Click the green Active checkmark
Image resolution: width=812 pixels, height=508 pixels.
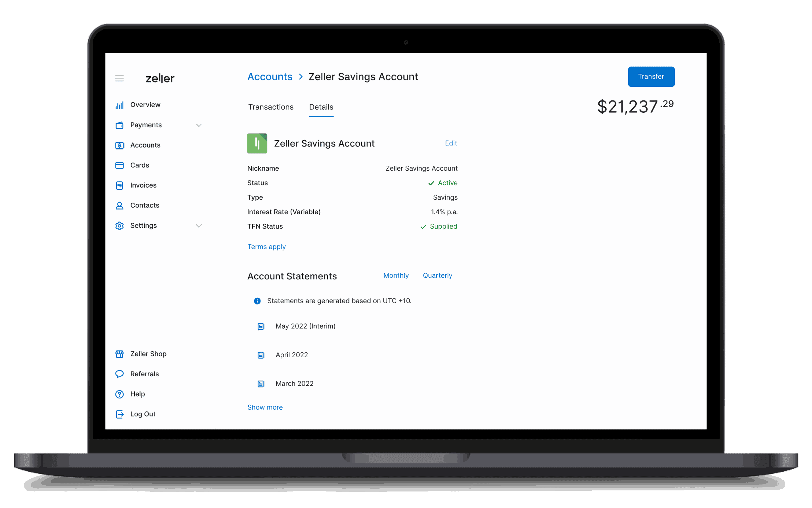point(431,183)
